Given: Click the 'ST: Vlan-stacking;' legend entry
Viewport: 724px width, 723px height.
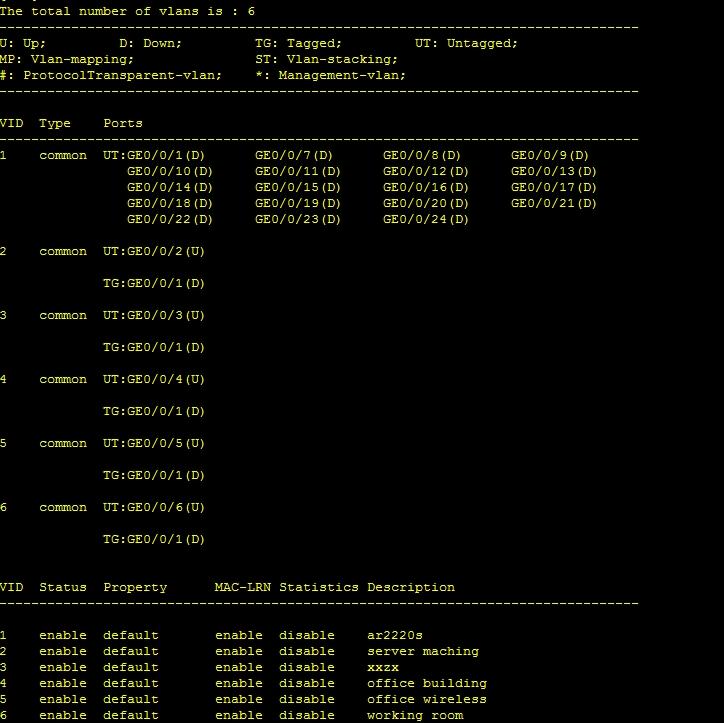Looking at the screenshot, I should [326, 60].
